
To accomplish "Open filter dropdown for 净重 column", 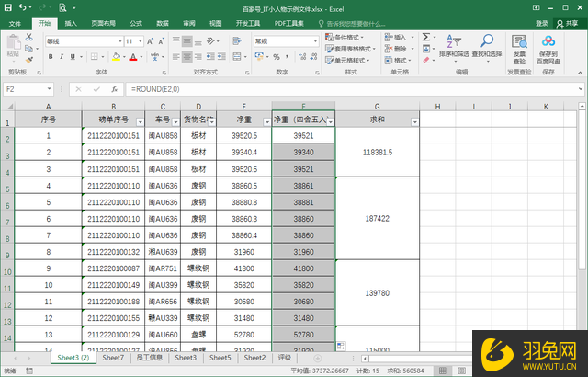I will point(267,122).
